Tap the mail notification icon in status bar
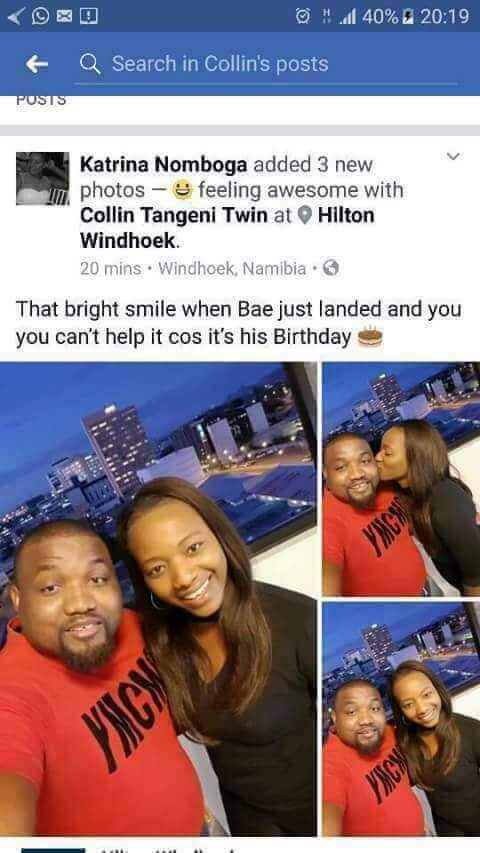Image resolution: width=480 pixels, height=853 pixels. pos(64,17)
